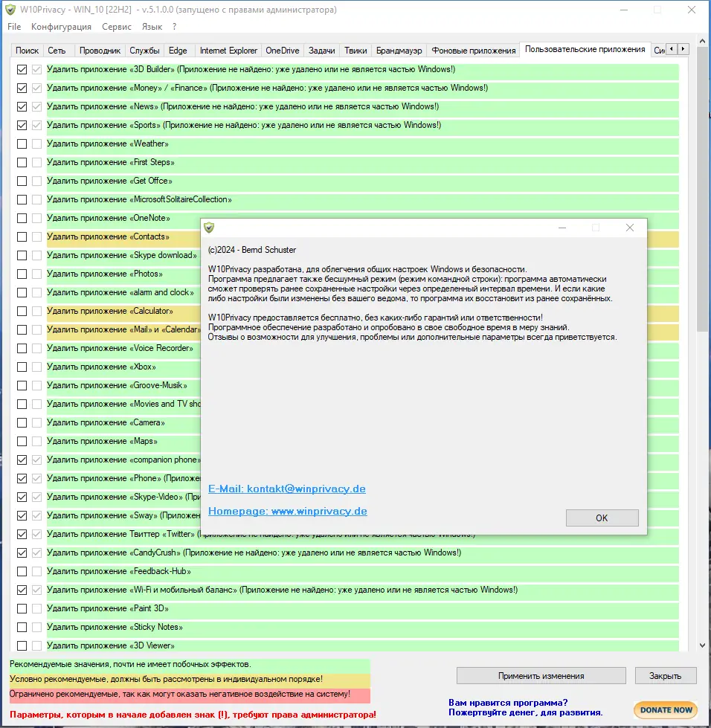Close the About dialog with X
The image size is (711, 728).
(x=630, y=228)
